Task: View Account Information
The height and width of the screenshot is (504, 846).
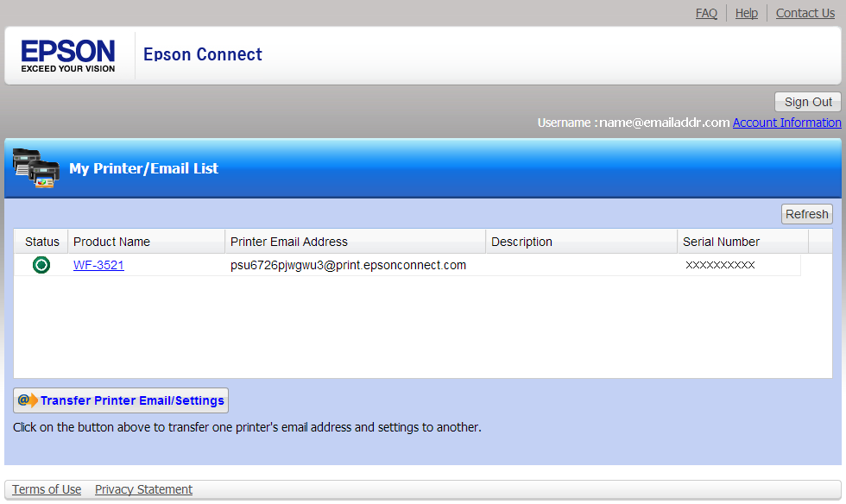Action: (x=786, y=123)
